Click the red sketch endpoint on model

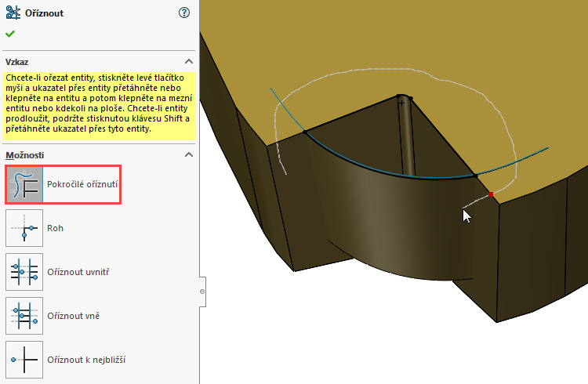tap(491, 194)
